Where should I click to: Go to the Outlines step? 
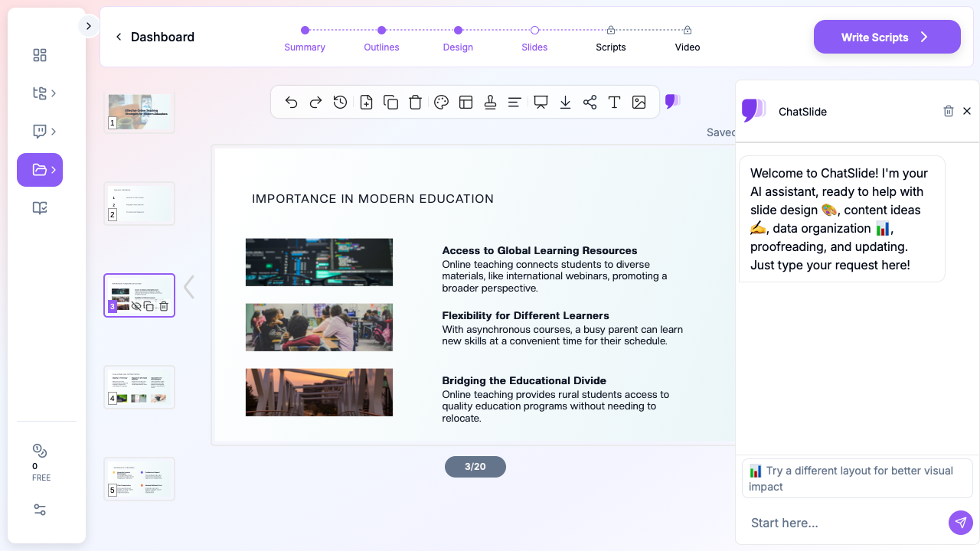381,38
